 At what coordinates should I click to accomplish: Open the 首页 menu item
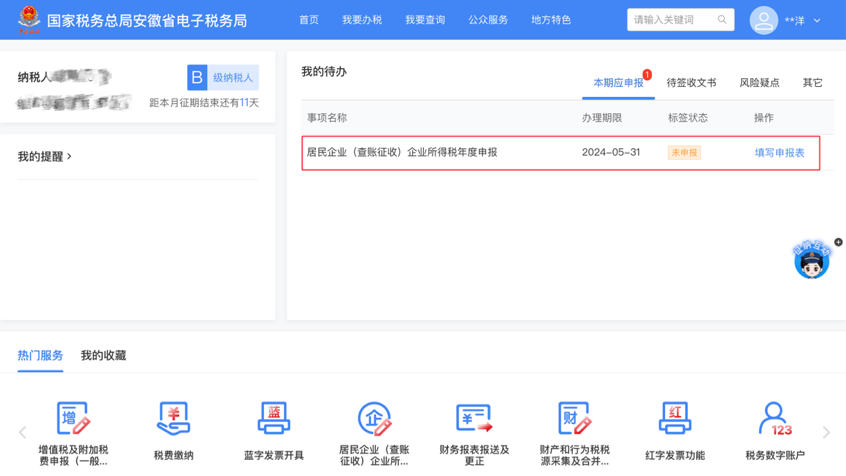tap(309, 20)
